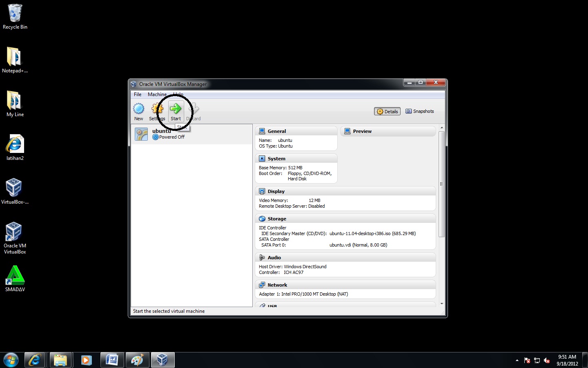
Task: Select the VirtualBox installer desktop icon
Action: coord(15,191)
